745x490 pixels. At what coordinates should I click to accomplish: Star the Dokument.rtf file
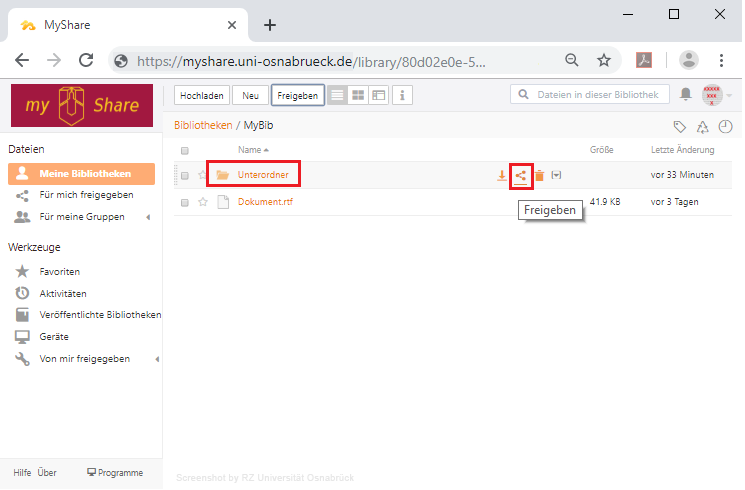click(203, 202)
